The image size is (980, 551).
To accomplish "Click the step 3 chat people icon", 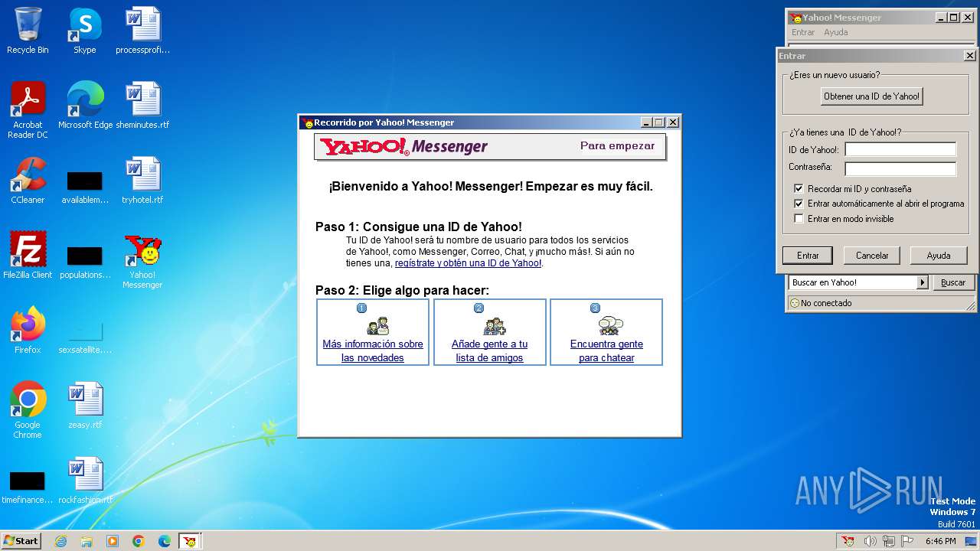I will tap(610, 326).
